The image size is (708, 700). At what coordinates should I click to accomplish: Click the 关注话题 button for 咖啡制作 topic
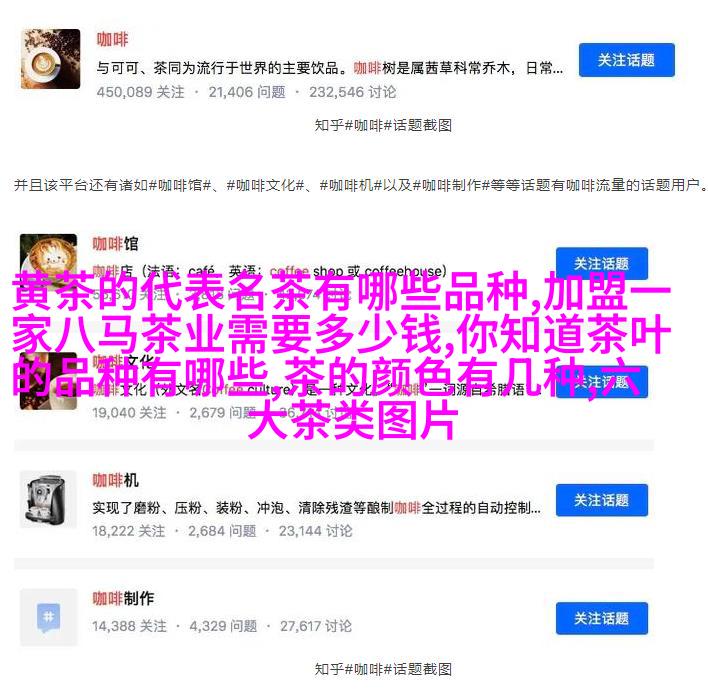pyautogui.click(x=602, y=618)
